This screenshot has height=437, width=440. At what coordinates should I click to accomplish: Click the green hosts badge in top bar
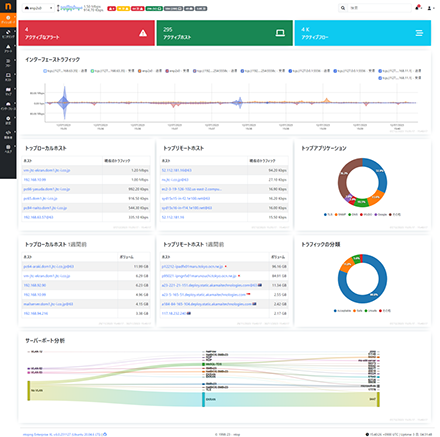click(154, 8)
